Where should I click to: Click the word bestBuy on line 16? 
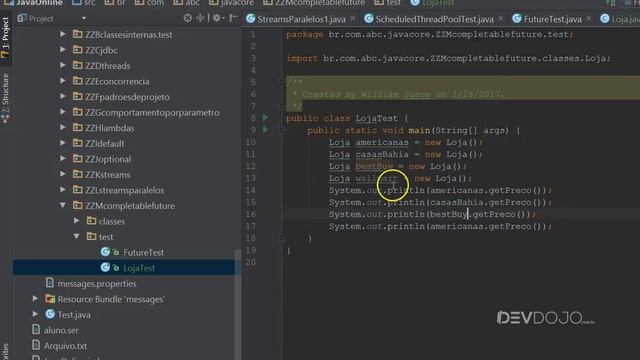[449, 214]
